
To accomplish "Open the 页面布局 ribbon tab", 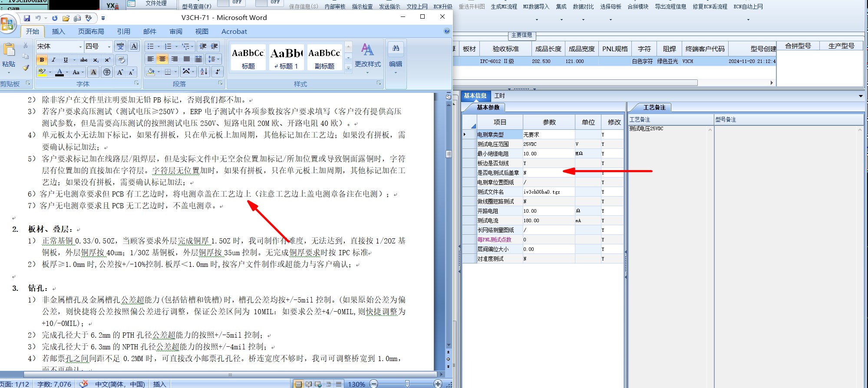I will pyautogui.click(x=91, y=31).
